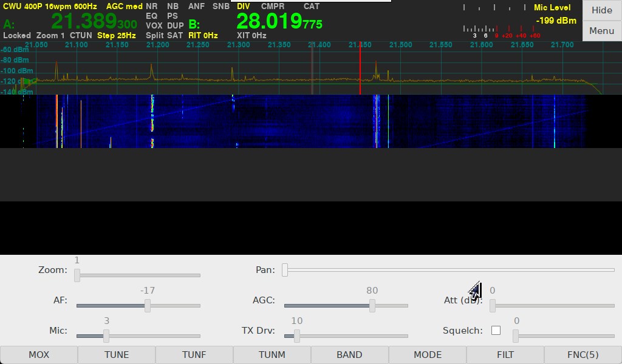Click the Step 25Hz label
Screen dimensions: 622x364
[x=117, y=35]
